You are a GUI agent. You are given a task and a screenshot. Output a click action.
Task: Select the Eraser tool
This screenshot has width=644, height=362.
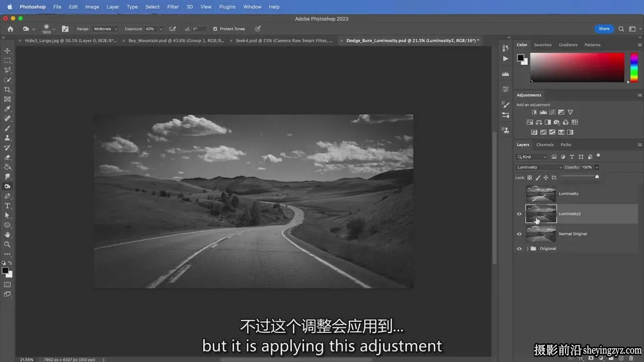(x=8, y=157)
